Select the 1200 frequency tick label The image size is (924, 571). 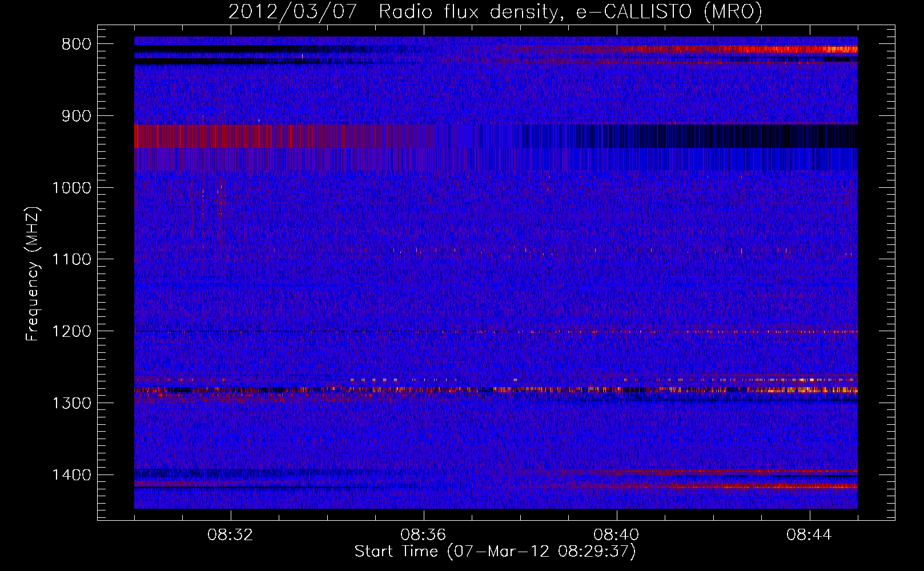coord(71,331)
